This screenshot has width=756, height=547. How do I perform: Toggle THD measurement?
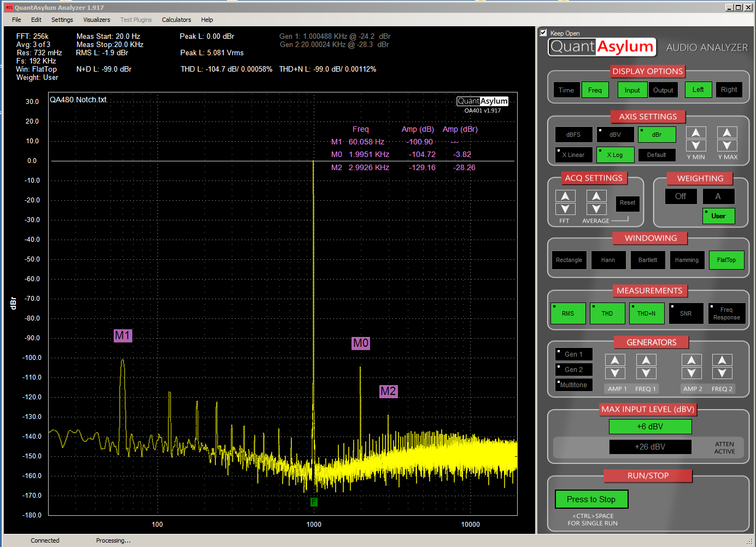click(x=607, y=313)
